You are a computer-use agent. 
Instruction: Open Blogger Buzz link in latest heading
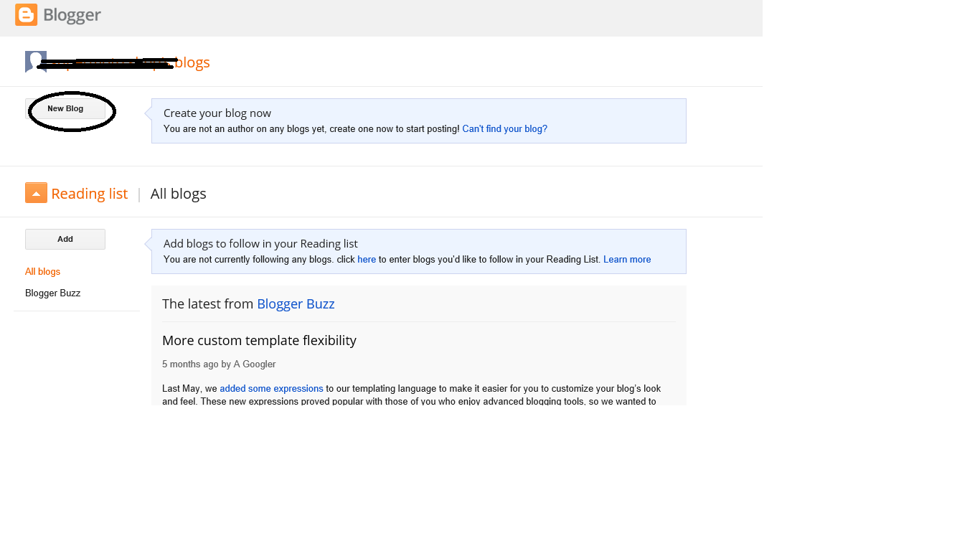(x=296, y=303)
